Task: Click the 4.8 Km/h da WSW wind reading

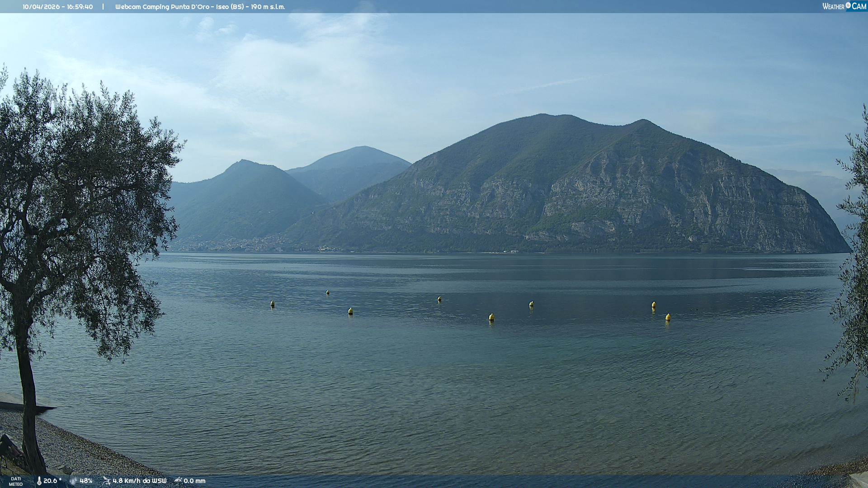Action: [x=139, y=481]
